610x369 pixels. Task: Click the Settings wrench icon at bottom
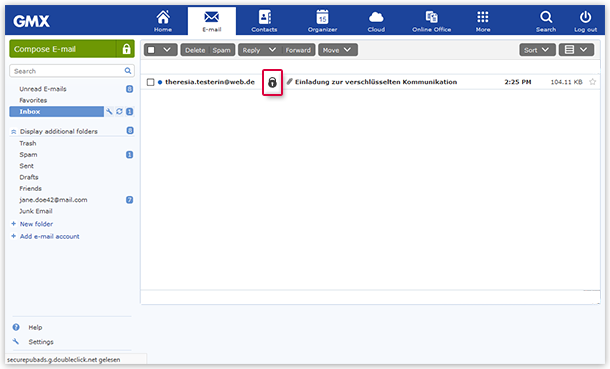coord(16,341)
